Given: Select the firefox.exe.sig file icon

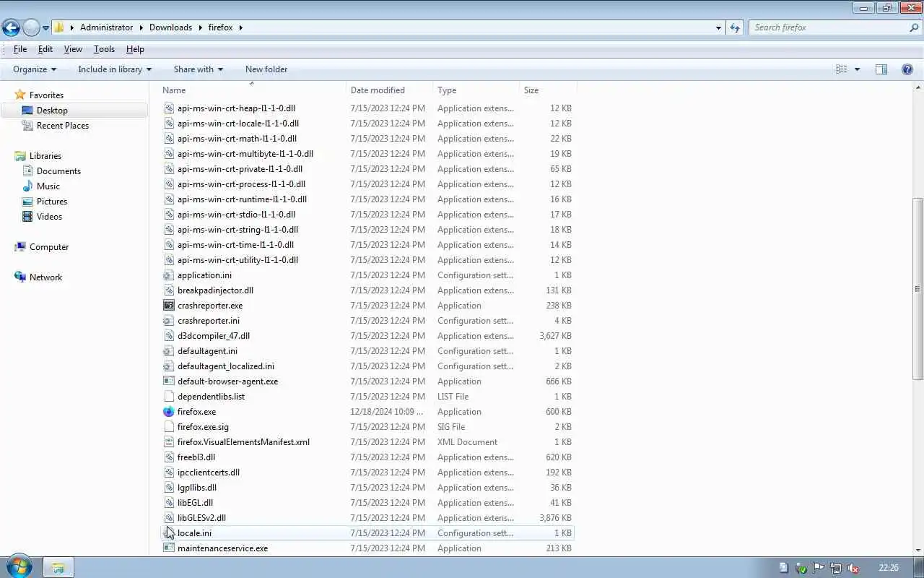Looking at the screenshot, I should tap(169, 427).
